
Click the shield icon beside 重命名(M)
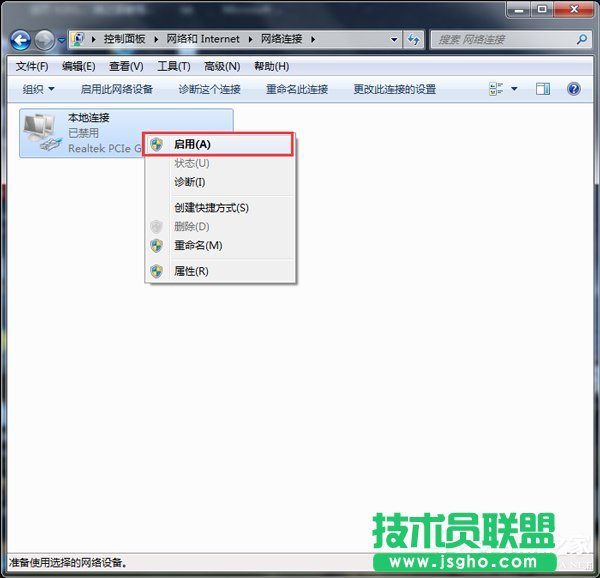[157, 246]
